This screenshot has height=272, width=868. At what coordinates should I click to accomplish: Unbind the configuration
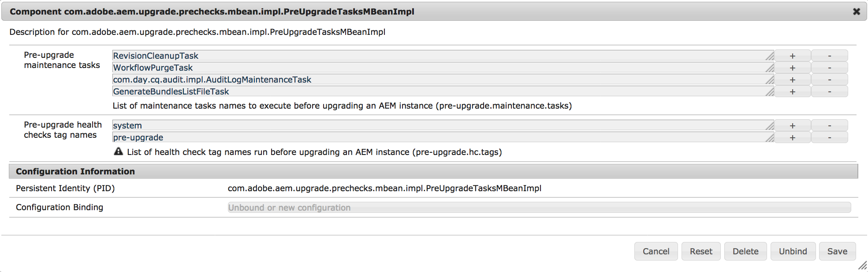793,251
